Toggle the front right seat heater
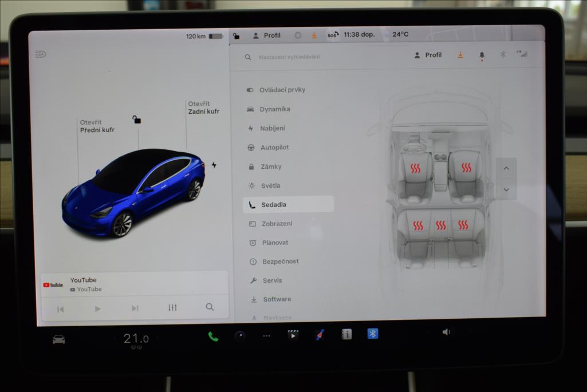The image size is (587, 392). pos(466,168)
